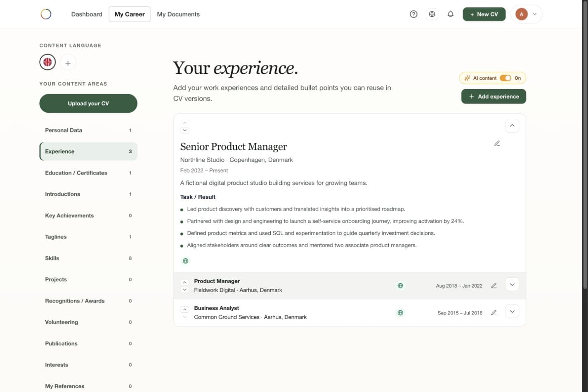
Task: Open Projects section
Action: pyautogui.click(x=88, y=279)
